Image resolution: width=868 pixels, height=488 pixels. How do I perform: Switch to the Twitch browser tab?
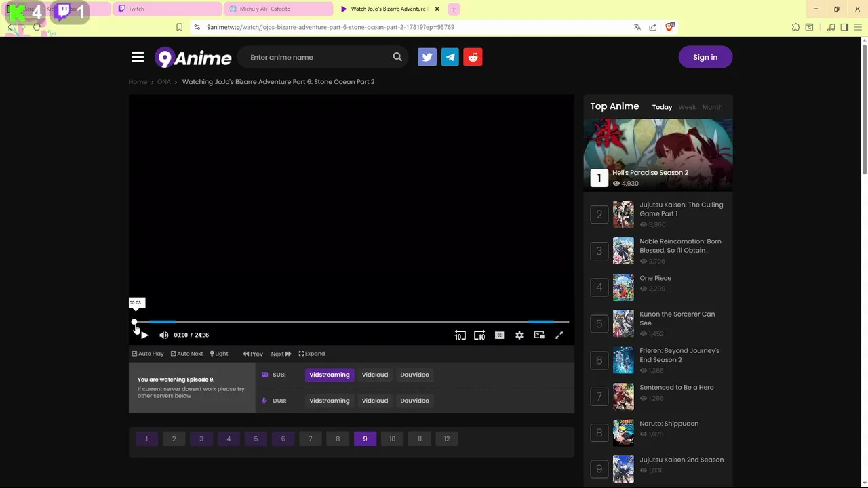pos(166,9)
